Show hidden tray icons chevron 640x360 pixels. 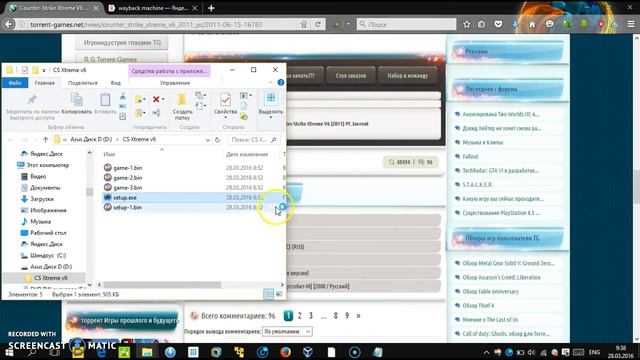tap(486, 352)
